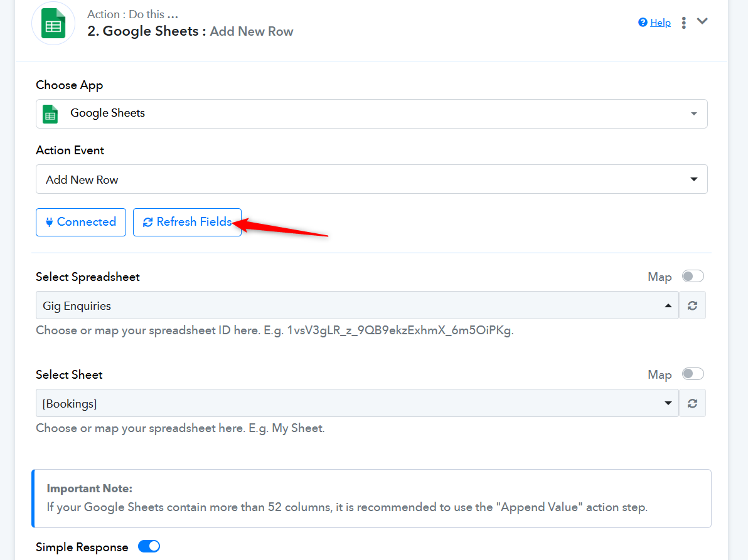Refresh the spreadsheet list icon
The height and width of the screenshot is (560, 748).
click(x=693, y=305)
